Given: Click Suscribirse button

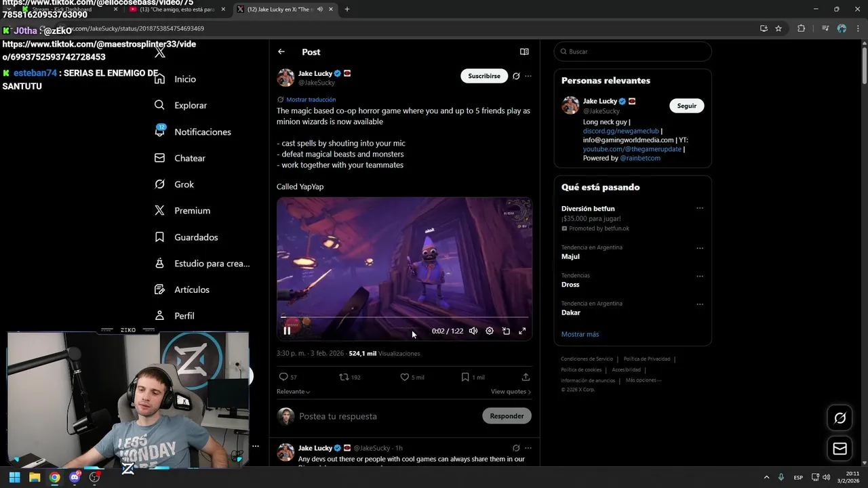Looking at the screenshot, I should click(x=484, y=76).
